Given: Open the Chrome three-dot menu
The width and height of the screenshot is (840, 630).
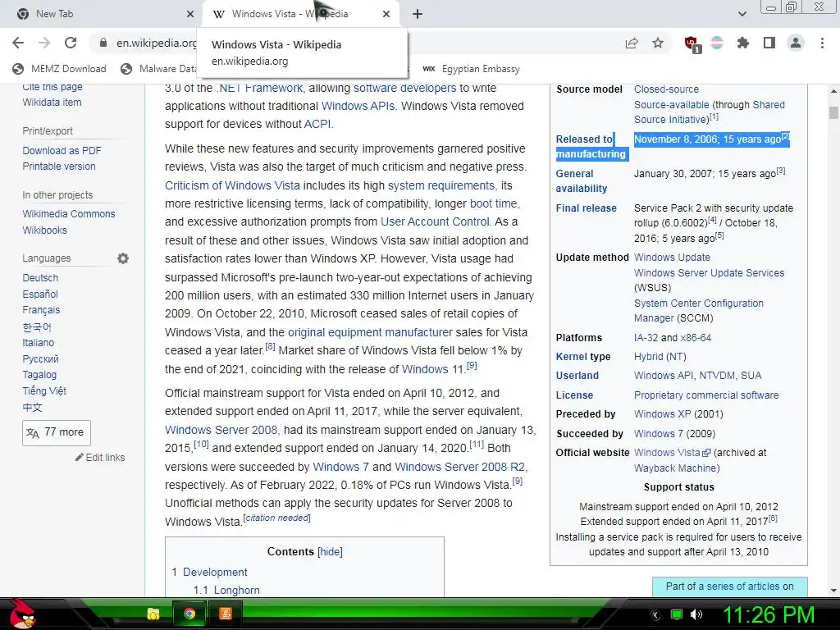Looking at the screenshot, I should pyautogui.click(x=822, y=43).
